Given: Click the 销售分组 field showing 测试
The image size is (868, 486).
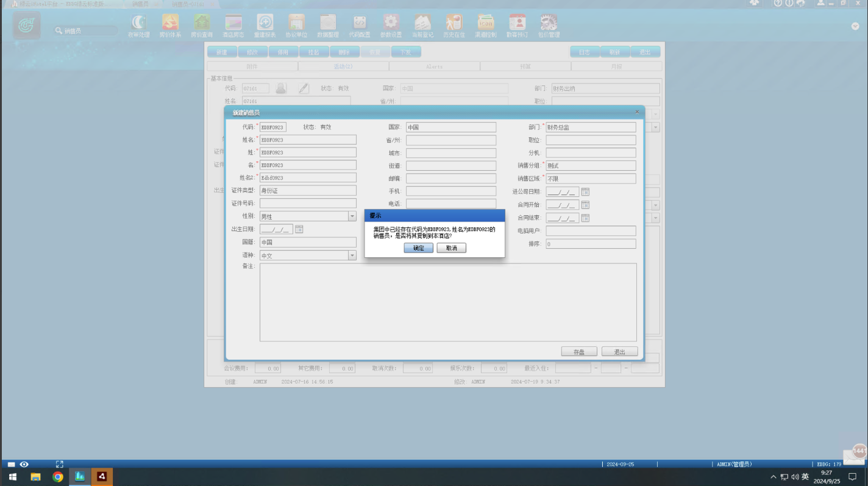Looking at the screenshot, I should pos(591,166).
